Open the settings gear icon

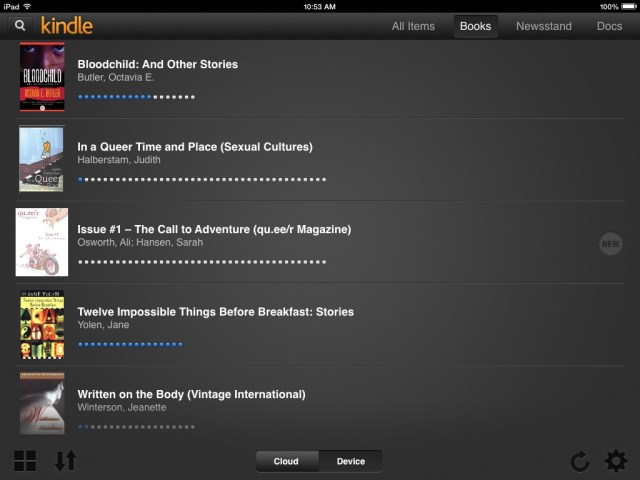[x=616, y=461]
